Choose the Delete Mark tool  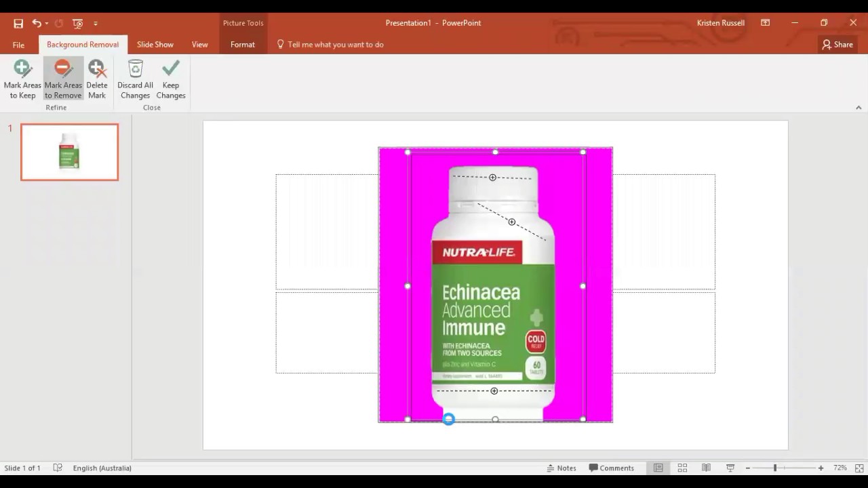pos(97,79)
